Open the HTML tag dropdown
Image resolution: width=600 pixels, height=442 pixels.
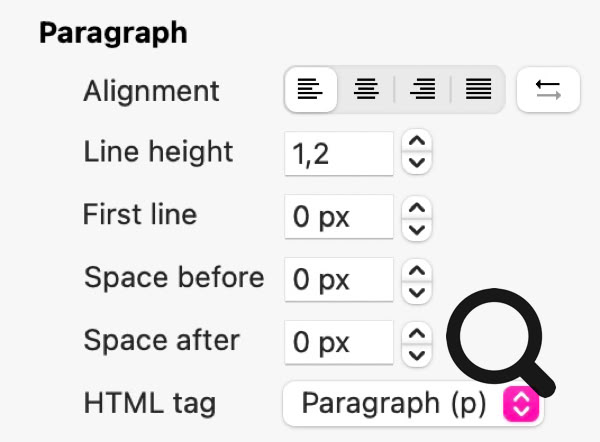coord(395,403)
